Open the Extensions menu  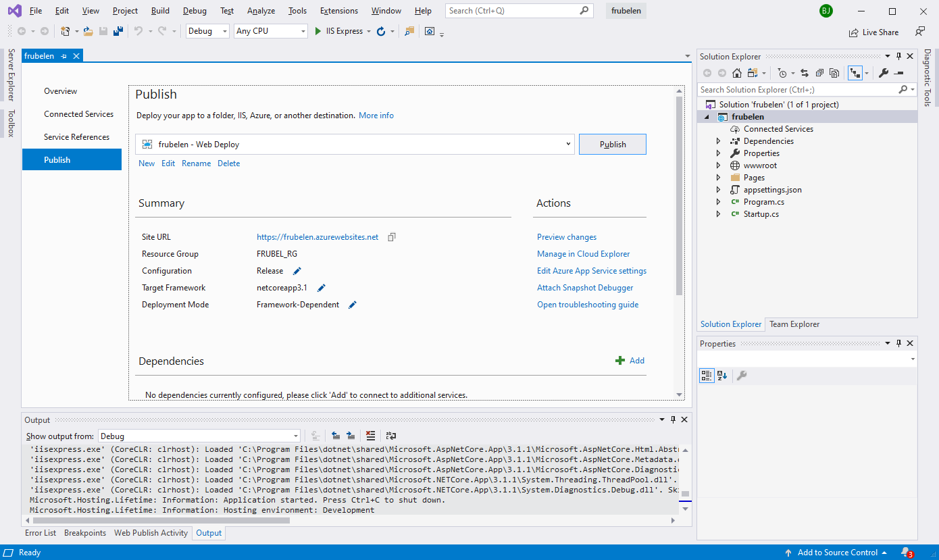(339, 11)
